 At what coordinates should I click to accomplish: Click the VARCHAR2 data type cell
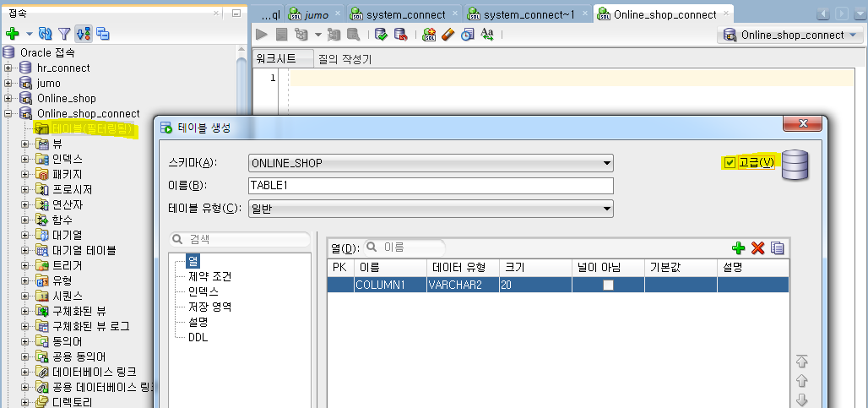tap(463, 286)
